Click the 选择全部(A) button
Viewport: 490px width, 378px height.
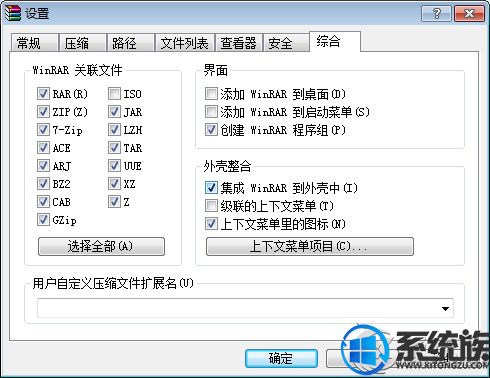point(101,247)
